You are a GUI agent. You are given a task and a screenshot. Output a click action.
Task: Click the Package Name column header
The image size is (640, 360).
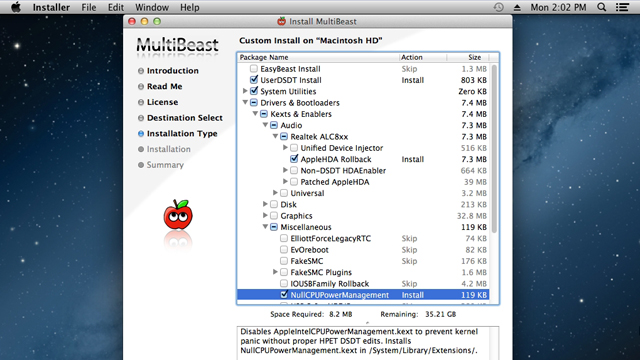pyautogui.click(x=318, y=57)
